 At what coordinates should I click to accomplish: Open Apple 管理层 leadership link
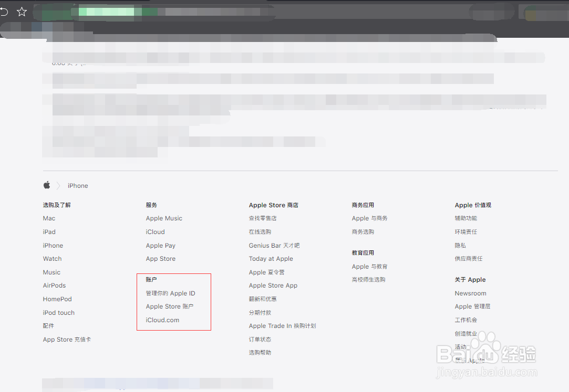tap(472, 306)
